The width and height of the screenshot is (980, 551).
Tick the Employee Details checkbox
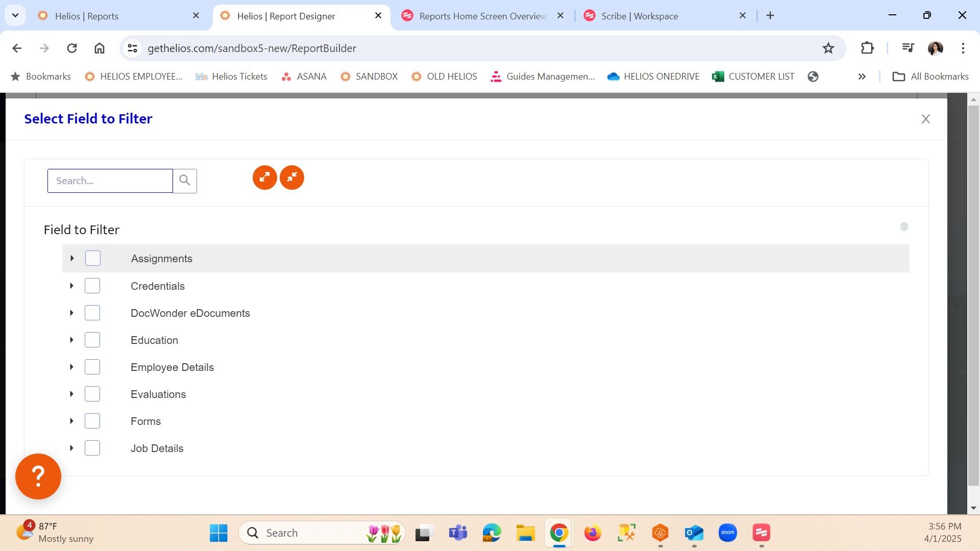coord(92,367)
